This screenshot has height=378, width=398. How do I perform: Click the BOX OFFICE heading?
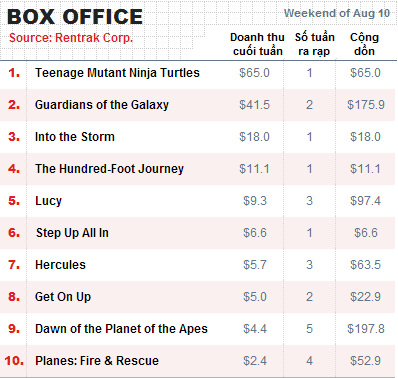pos(75,17)
